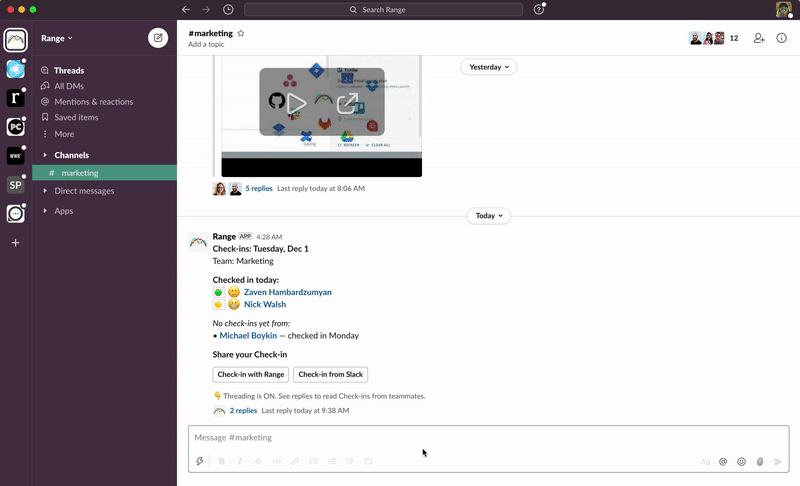Open history clock icon
Image resolution: width=800 pixels, height=486 pixels.
point(228,9)
